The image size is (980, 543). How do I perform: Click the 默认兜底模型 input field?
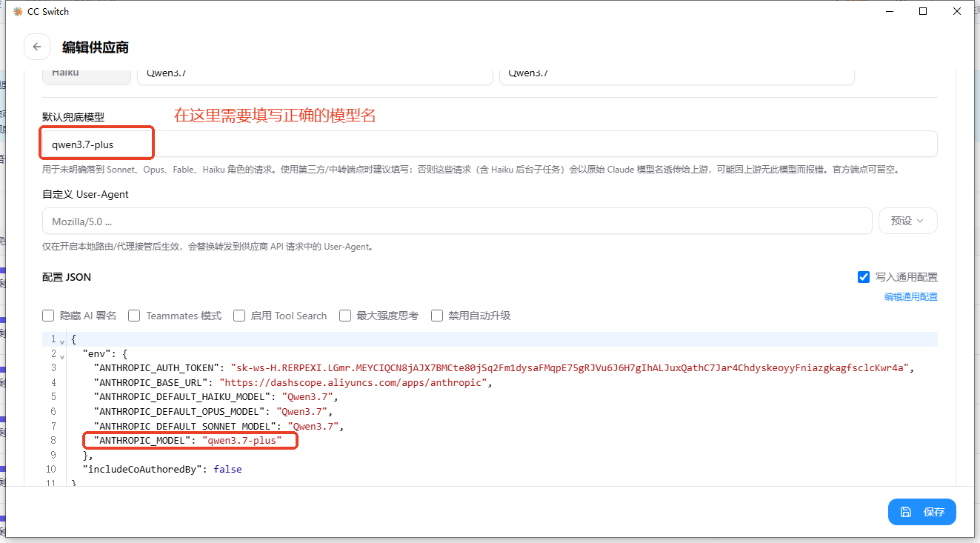490,144
